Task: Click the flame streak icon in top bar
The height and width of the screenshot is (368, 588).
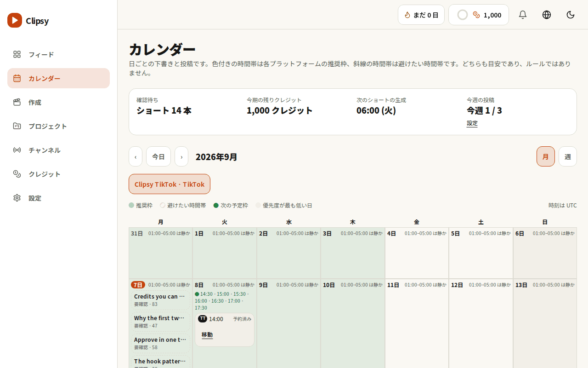Action: coord(407,15)
